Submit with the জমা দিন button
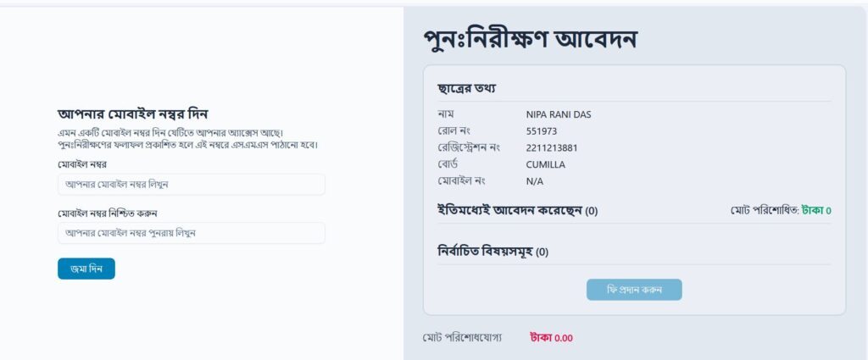 pyautogui.click(x=86, y=269)
